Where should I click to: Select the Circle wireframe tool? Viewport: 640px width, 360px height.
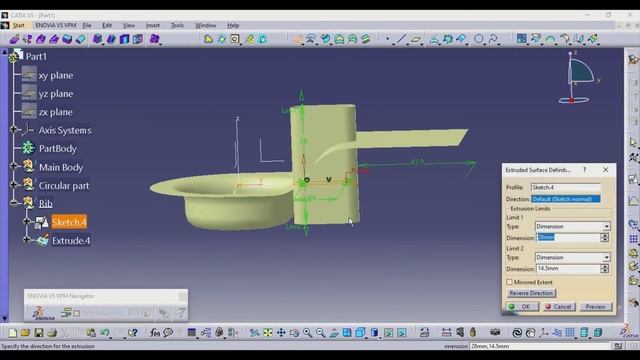tap(479, 39)
